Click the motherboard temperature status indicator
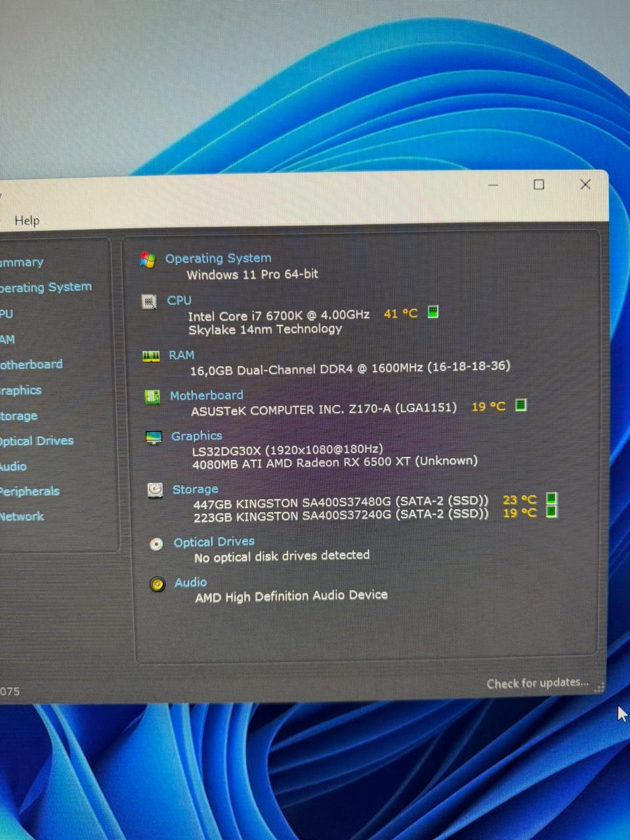The height and width of the screenshot is (840, 630). tap(520, 405)
